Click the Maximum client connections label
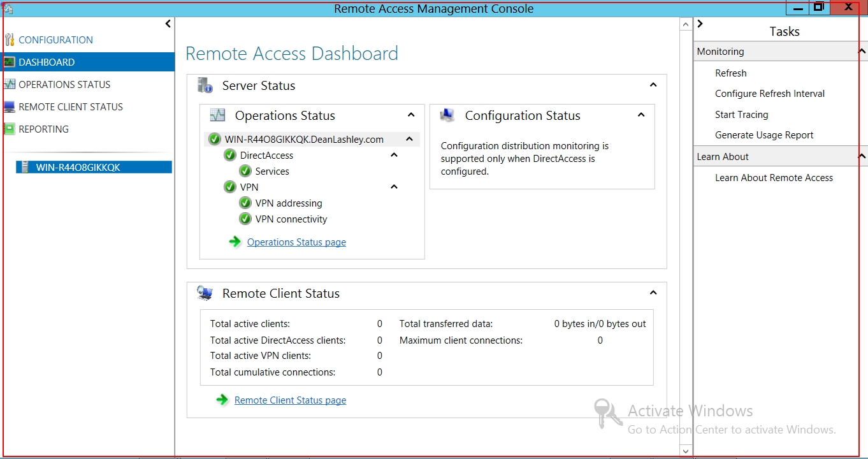This screenshot has width=868, height=459. (461, 340)
